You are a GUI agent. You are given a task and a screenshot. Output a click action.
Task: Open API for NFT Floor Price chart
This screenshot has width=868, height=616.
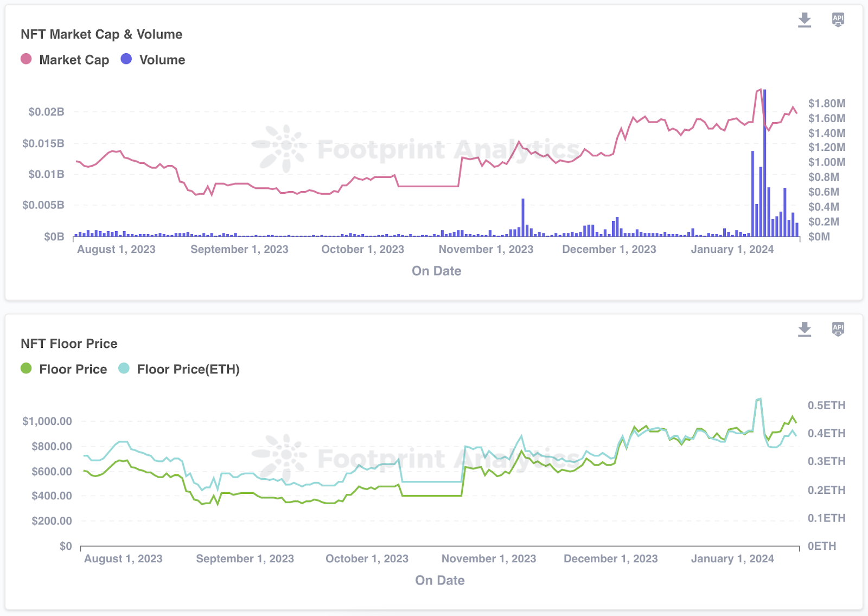tap(838, 329)
